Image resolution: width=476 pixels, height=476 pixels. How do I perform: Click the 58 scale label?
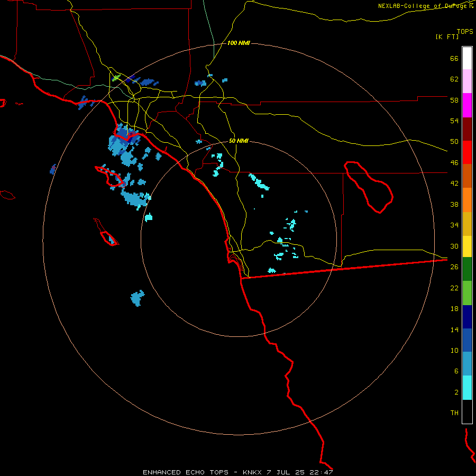point(454,100)
